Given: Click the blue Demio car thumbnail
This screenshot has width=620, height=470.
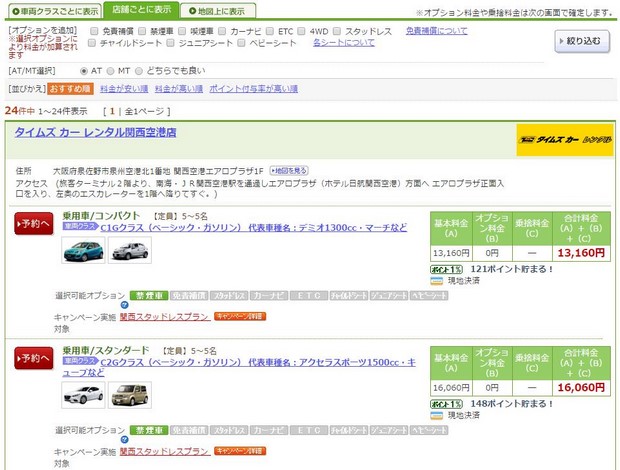Looking at the screenshot, I should [82, 250].
